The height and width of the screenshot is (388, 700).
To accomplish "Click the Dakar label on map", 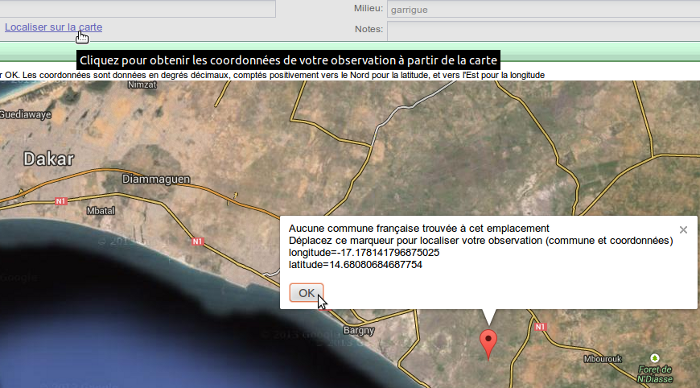I will pyautogui.click(x=49, y=159).
